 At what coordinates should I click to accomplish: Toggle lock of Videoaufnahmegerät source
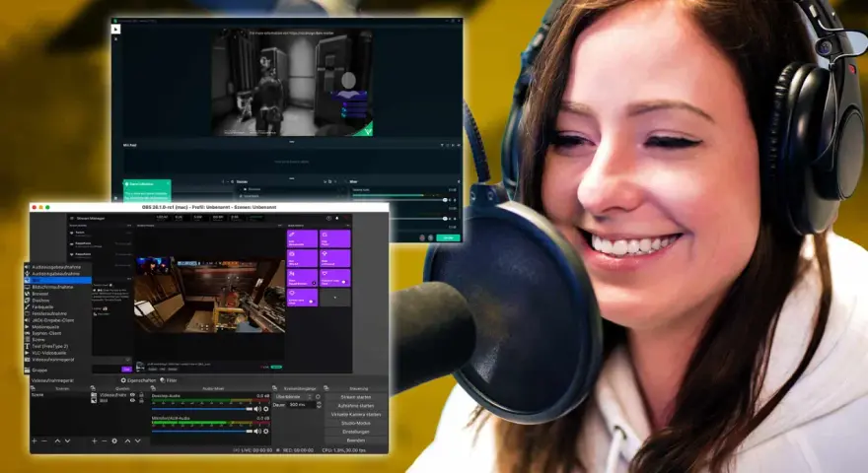tap(141, 395)
